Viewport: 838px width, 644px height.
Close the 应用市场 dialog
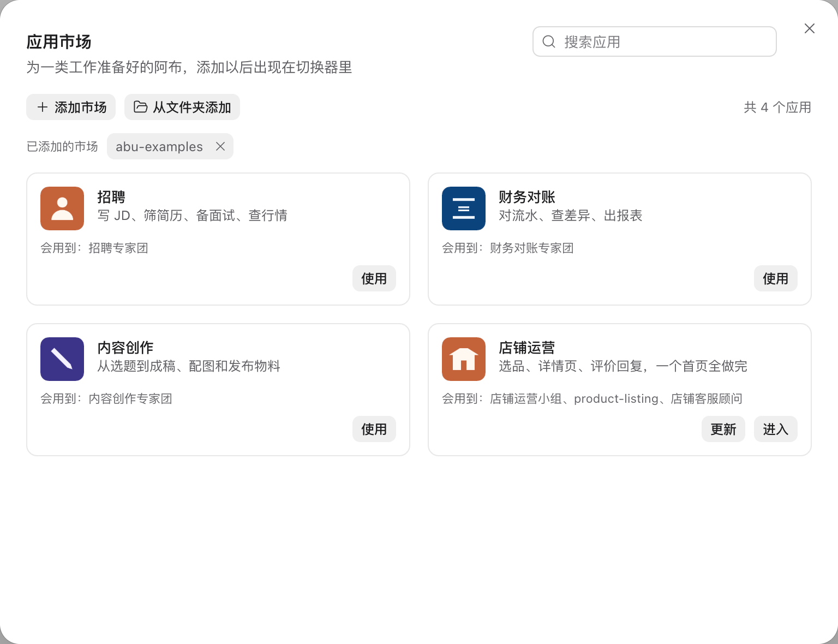click(810, 28)
